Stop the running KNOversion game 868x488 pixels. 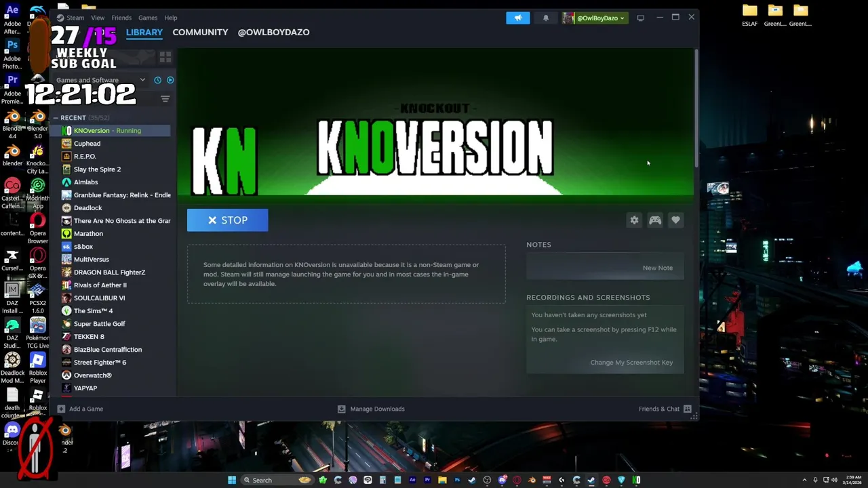click(228, 220)
